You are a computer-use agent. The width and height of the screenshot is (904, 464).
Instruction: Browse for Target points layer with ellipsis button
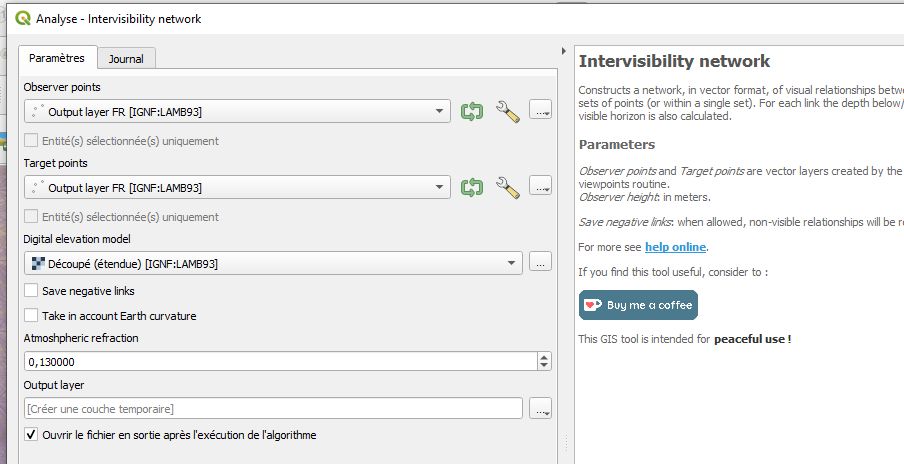pos(540,186)
